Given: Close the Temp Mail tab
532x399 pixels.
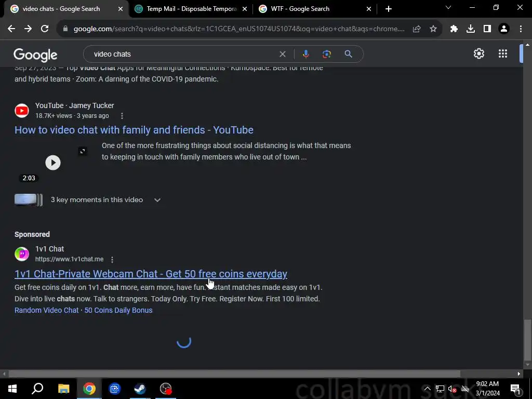Looking at the screenshot, I should 245,9.
